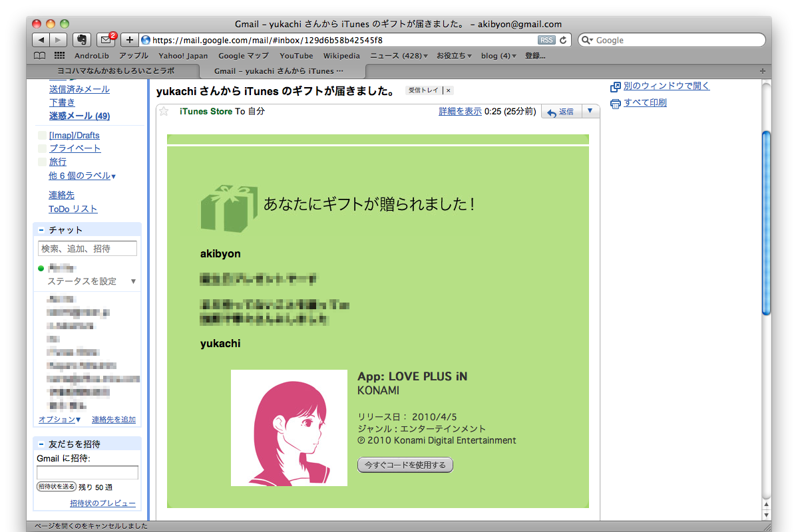Toggle the プライベート label color box
Image resolution: width=798 pixels, height=532 pixels.
click(x=42, y=148)
